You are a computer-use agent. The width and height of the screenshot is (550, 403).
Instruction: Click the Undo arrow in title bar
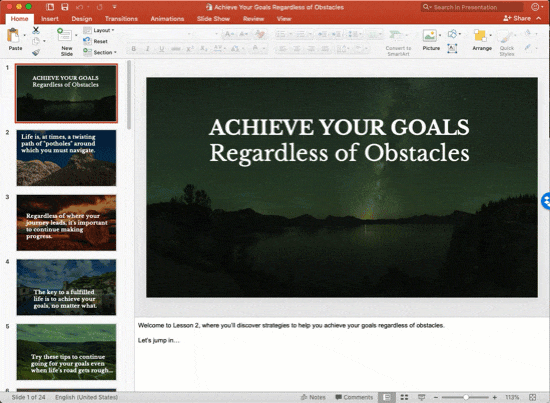80,7
